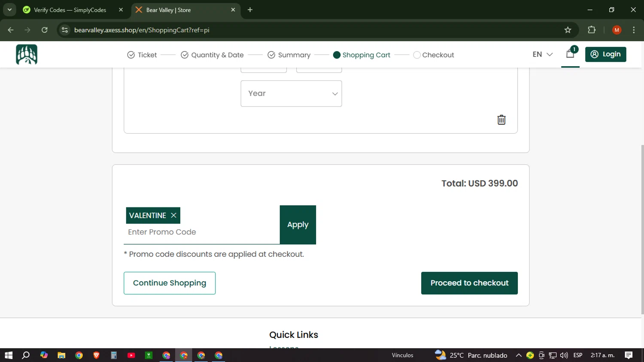Go to the Quantity & Date step

(212, 55)
